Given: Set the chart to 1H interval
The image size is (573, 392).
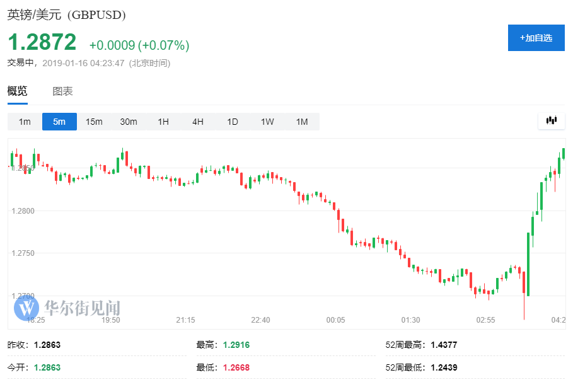Looking at the screenshot, I should (x=163, y=122).
